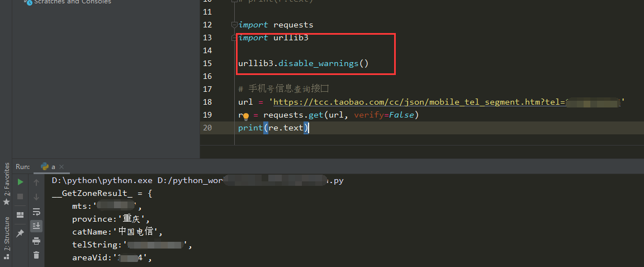644x267 pixels.
Task: Click 'print' on line 20
Action: tap(250, 128)
